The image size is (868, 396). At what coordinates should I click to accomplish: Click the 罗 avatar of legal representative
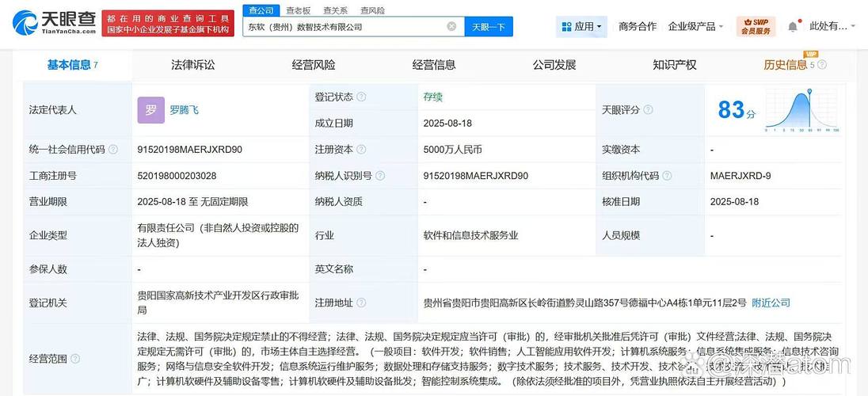click(151, 109)
